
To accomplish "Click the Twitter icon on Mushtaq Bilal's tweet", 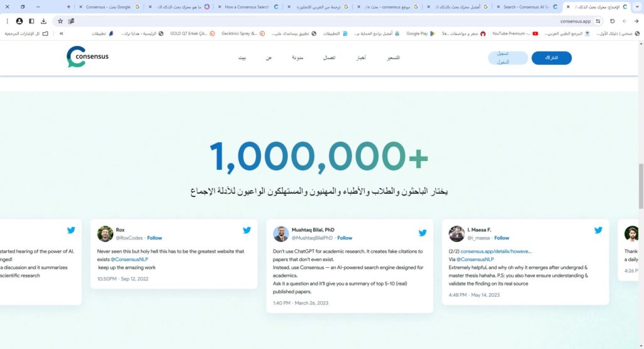I will point(423,233).
